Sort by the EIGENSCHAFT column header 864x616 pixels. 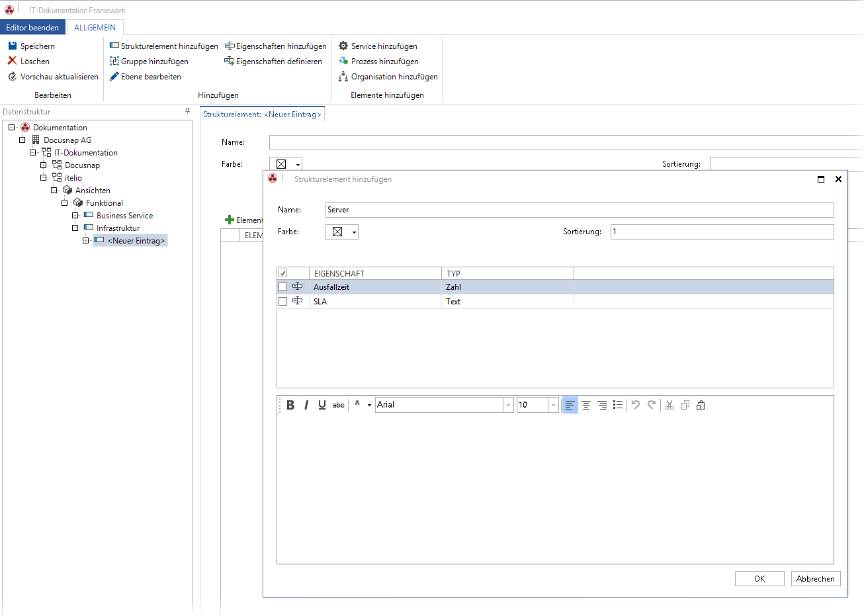click(375, 273)
